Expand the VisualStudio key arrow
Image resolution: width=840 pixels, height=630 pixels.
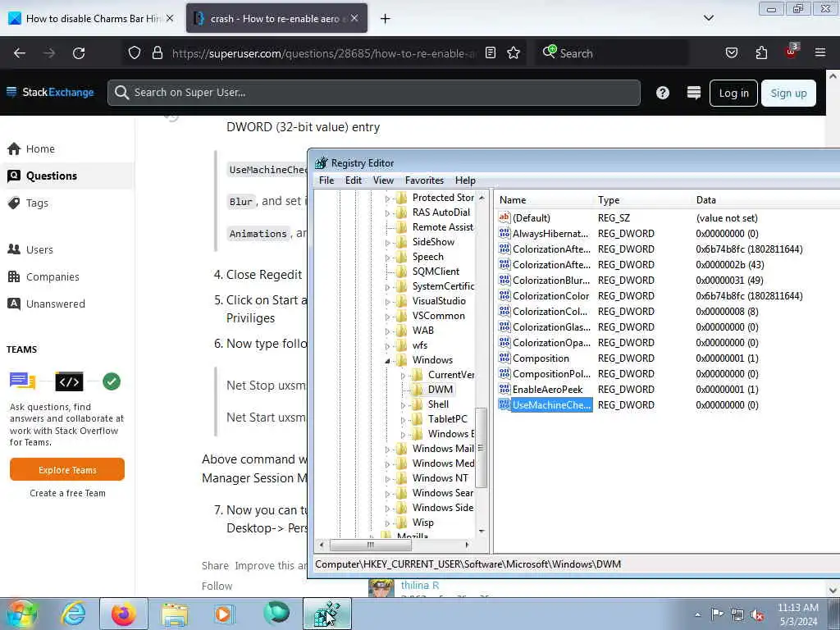(387, 302)
